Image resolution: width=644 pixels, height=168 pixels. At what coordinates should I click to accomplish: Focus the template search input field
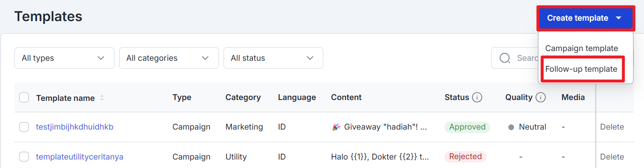(x=515, y=58)
